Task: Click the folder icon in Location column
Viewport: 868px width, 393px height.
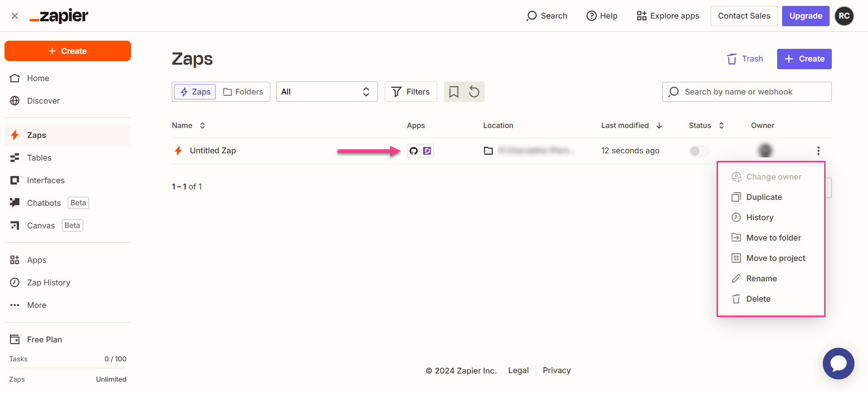Action: [488, 151]
